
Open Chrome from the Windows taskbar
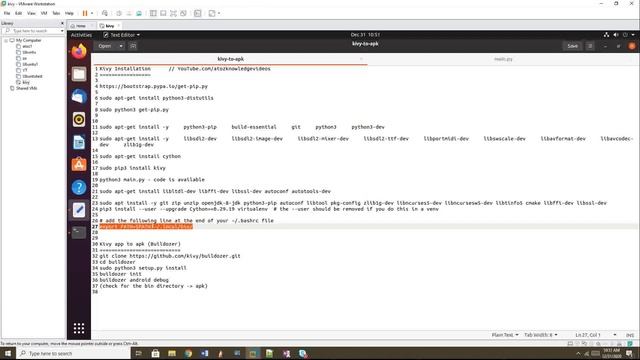click(x=188, y=353)
